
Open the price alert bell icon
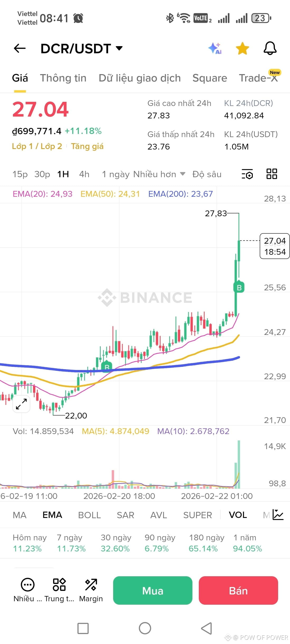270,48
